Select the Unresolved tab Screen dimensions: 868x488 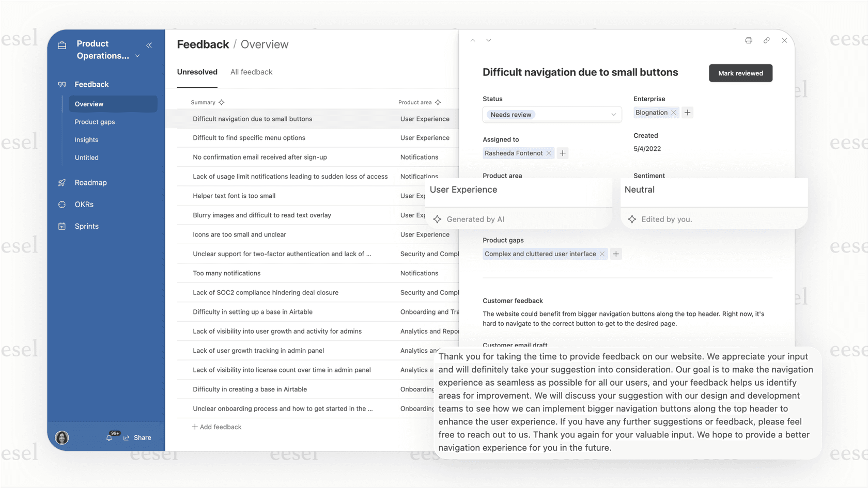click(197, 72)
